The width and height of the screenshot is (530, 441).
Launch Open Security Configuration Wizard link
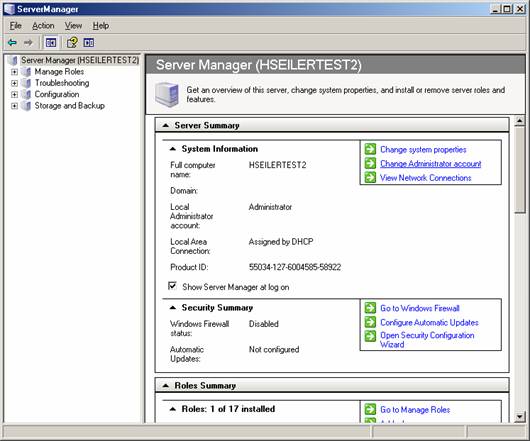pos(427,340)
